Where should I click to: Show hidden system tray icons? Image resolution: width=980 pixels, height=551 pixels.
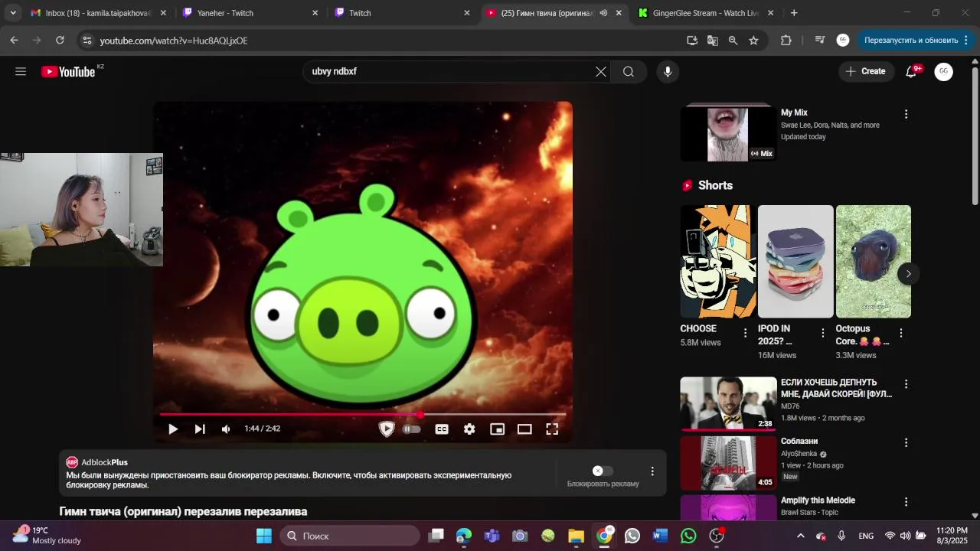tap(800, 536)
